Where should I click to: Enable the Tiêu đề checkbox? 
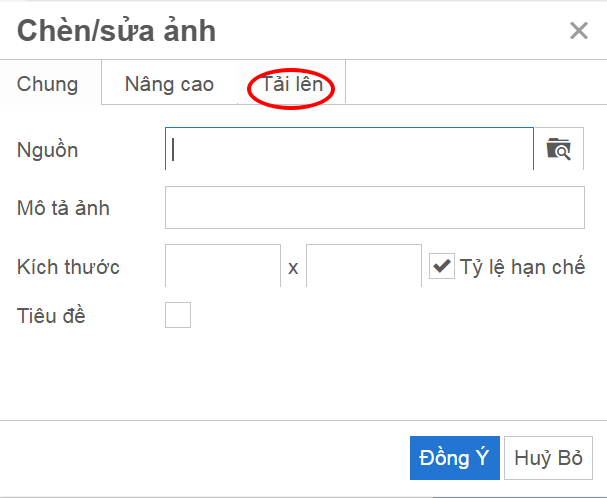(x=178, y=315)
